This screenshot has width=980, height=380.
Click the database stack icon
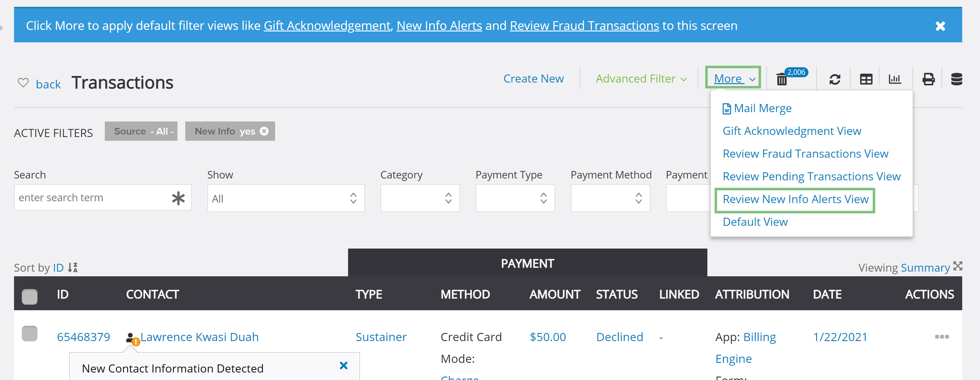(x=956, y=79)
